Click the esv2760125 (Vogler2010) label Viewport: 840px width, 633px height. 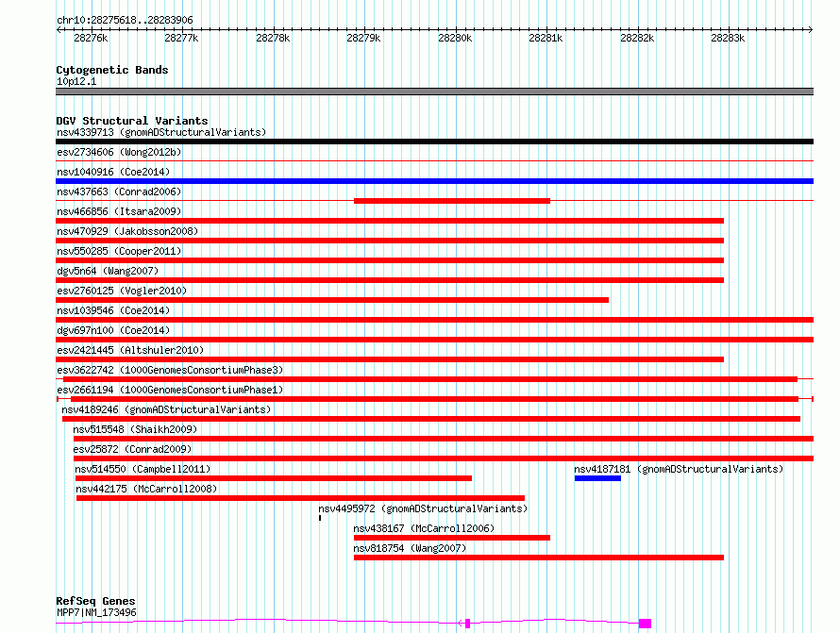[122, 291]
